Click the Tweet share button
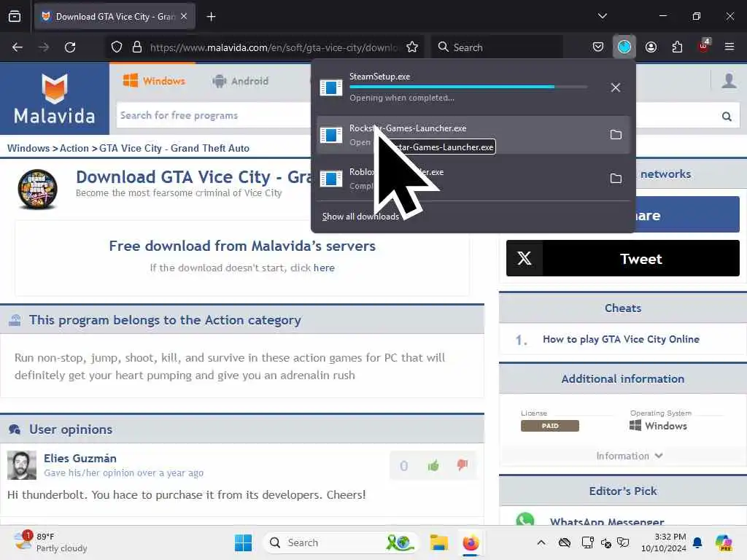The height and width of the screenshot is (560, 747). pyautogui.click(x=623, y=258)
